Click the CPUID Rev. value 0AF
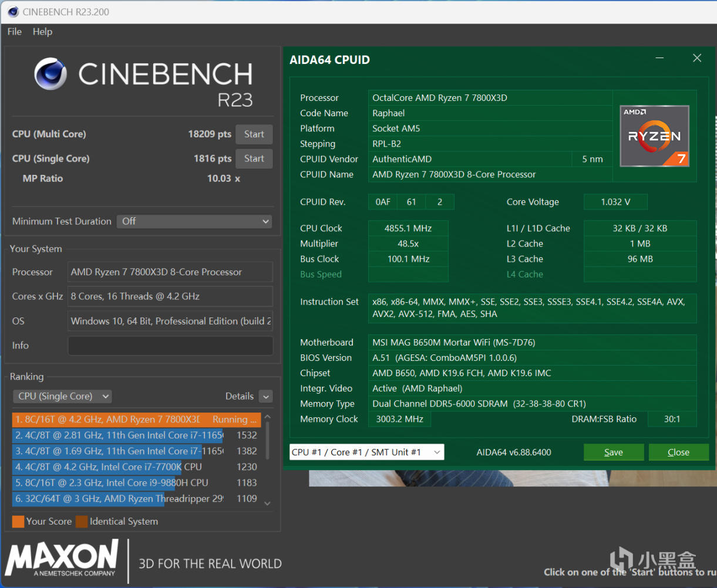This screenshot has width=717, height=588. point(383,202)
